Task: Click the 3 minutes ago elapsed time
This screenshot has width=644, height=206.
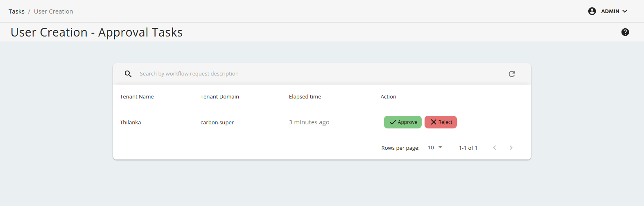Action: coord(309,122)
